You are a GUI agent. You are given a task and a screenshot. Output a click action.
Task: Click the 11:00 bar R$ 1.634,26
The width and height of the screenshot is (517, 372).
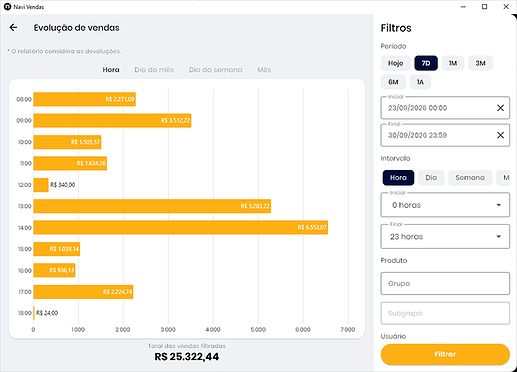tap(70, 163)
